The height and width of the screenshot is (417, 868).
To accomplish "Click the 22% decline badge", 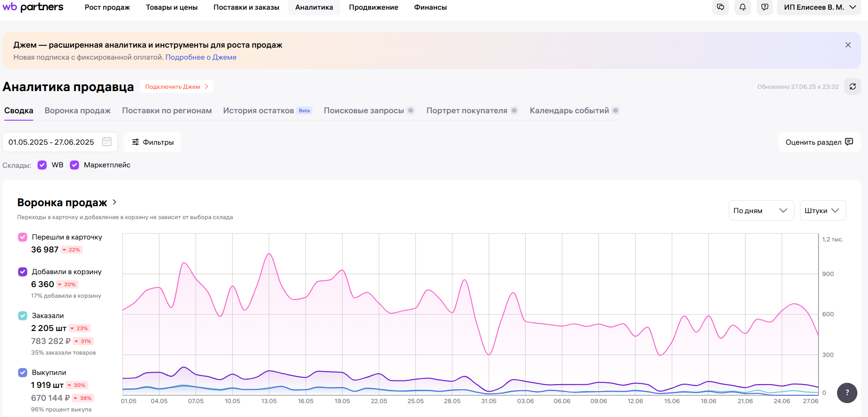I will [x=72, y=250].
